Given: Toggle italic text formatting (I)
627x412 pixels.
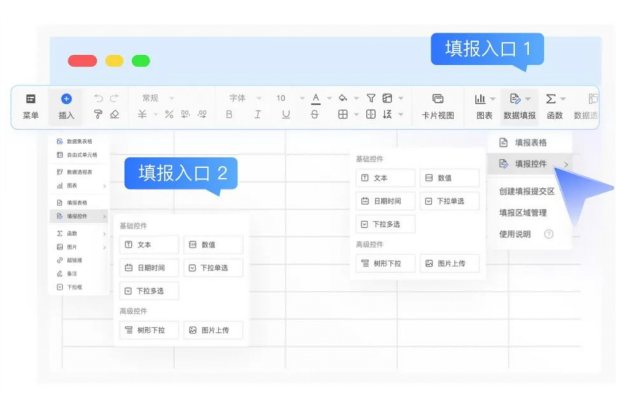Looking at the screenshot, I should (x=258, y=115).
